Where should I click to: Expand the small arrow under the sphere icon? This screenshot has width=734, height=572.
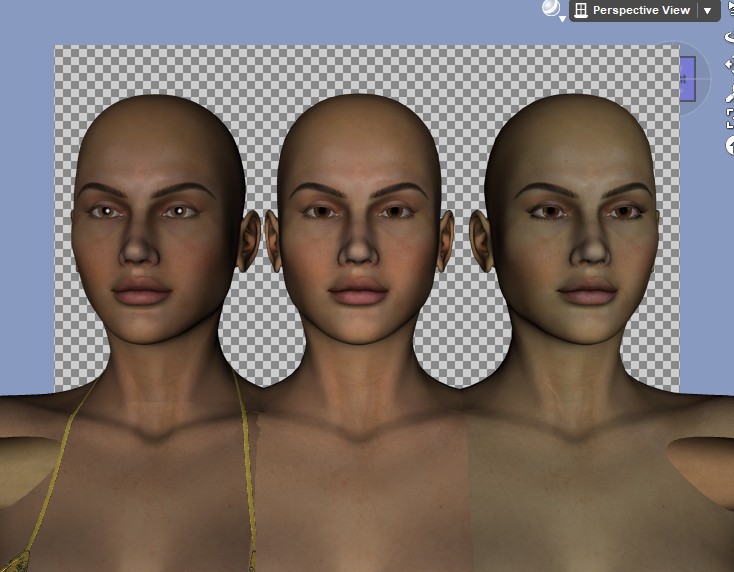point(562,19)
